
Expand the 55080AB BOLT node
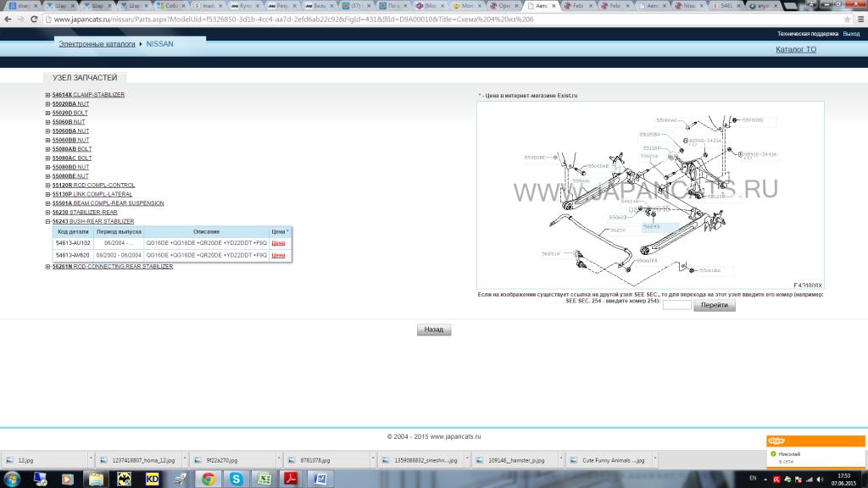tap(47, 149)
